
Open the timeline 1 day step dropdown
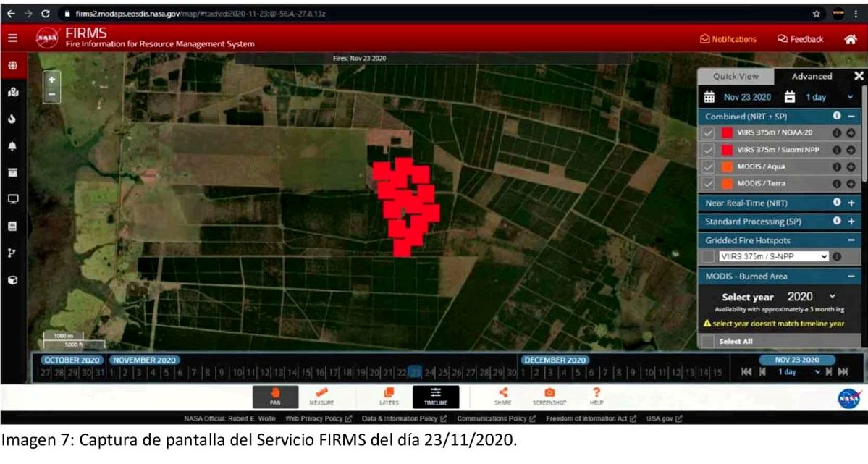pyautogui.click(x=799, y=372)
